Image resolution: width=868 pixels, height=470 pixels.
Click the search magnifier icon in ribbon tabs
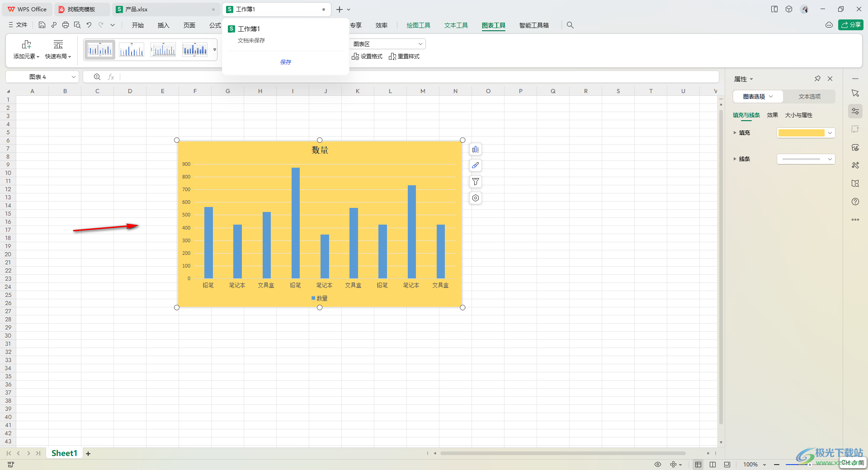tap(570, 25)
